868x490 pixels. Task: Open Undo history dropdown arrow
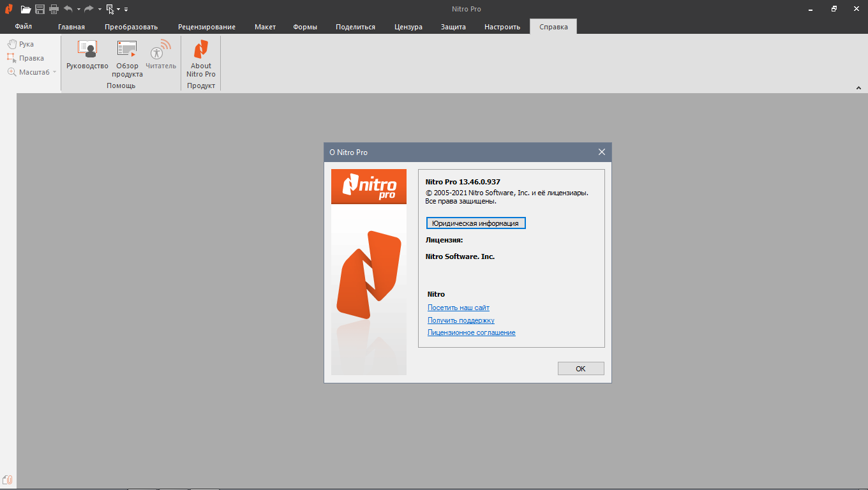(x=79, y=10)
